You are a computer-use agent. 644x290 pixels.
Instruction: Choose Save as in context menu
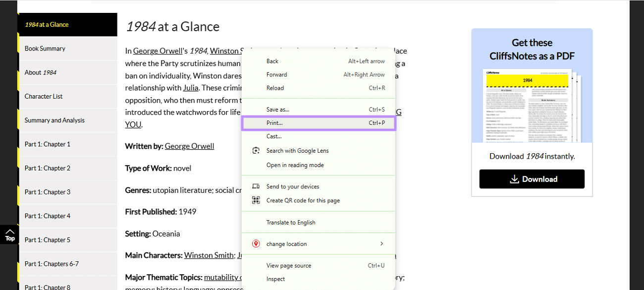point(277,110)
